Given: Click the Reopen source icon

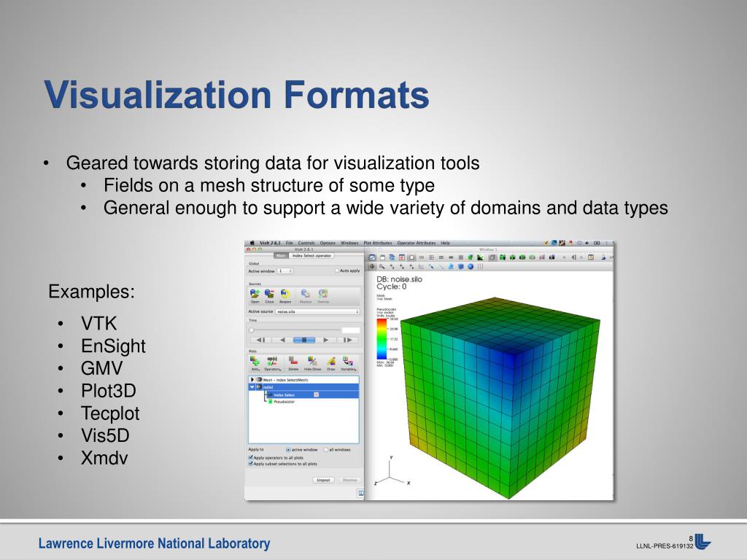Looking at the screenshot, I should (x=285, y=293).
